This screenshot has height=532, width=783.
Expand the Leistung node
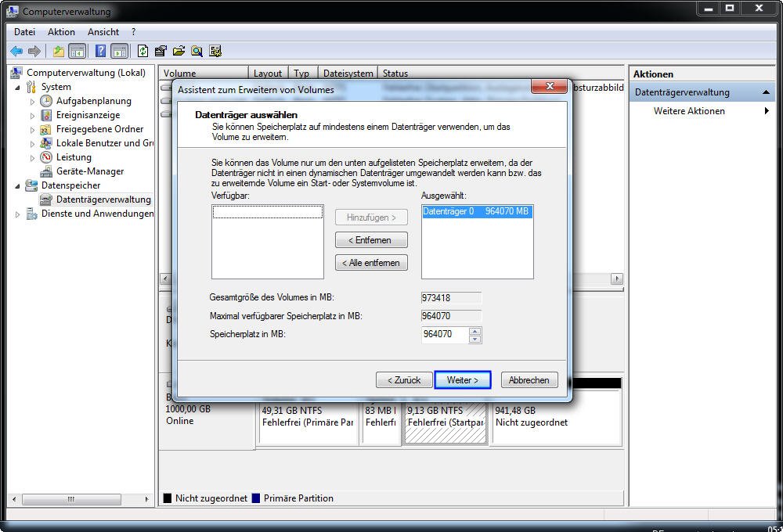point(32,158)
